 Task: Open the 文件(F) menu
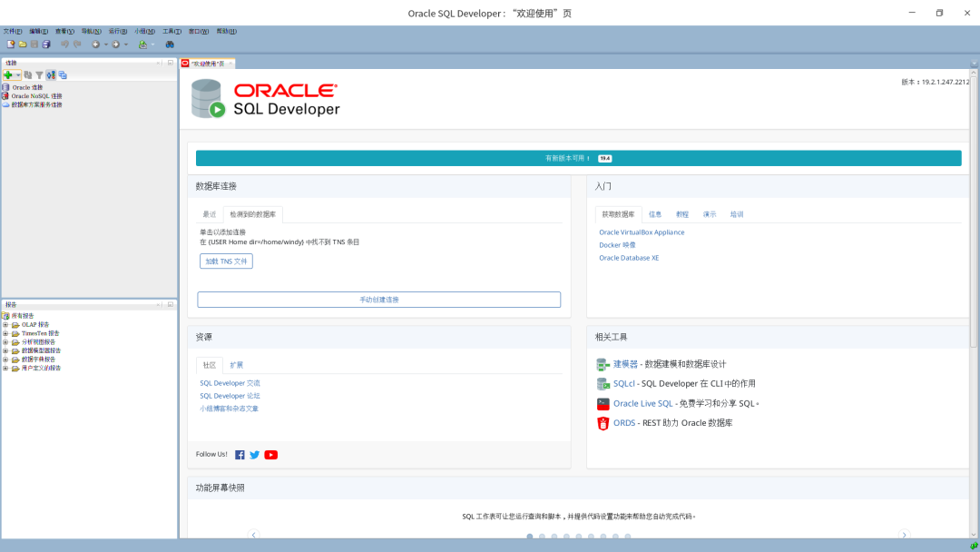point(13,31)
